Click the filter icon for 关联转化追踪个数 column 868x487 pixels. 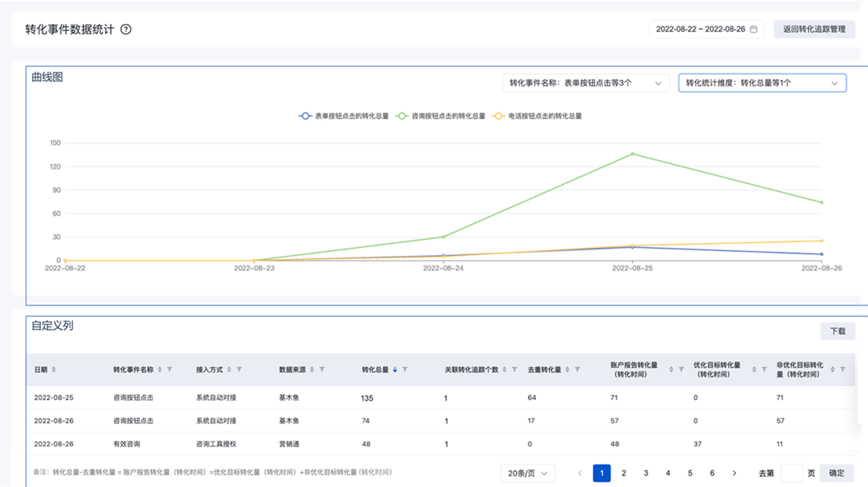tap(514, 369)
